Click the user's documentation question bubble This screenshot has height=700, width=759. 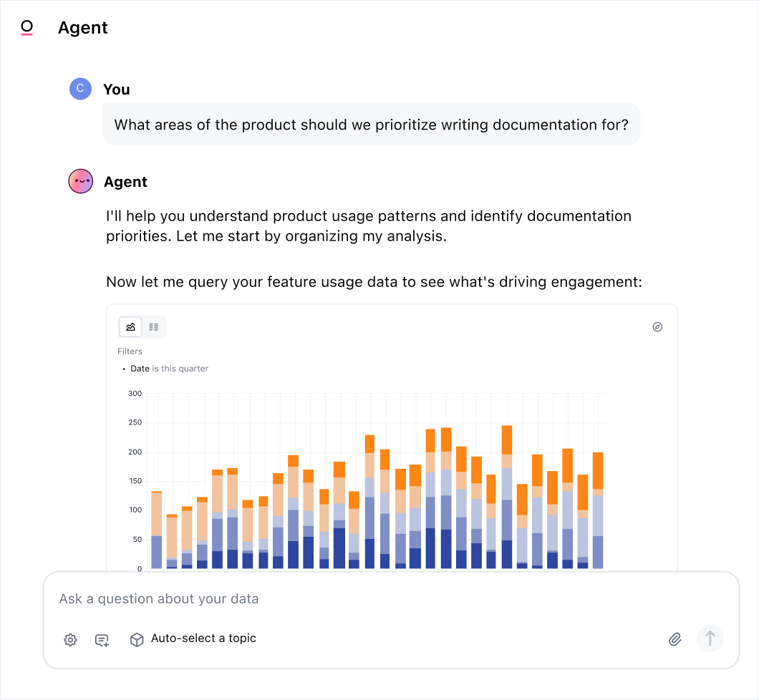click(371, 125)
